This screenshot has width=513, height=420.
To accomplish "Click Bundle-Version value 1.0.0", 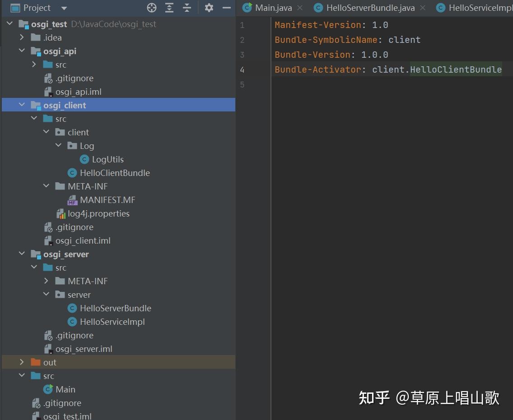I will [x=375, y=55].
